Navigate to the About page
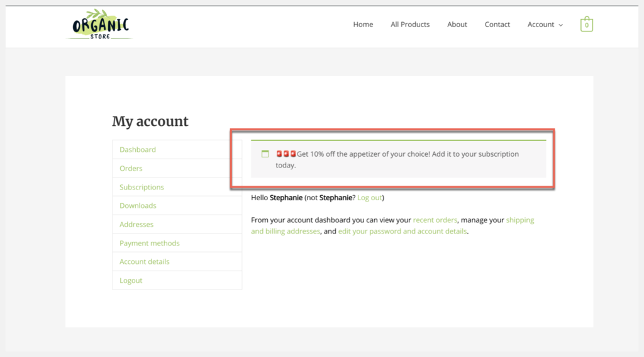The image size is (644, 357). tap(457, 25)
